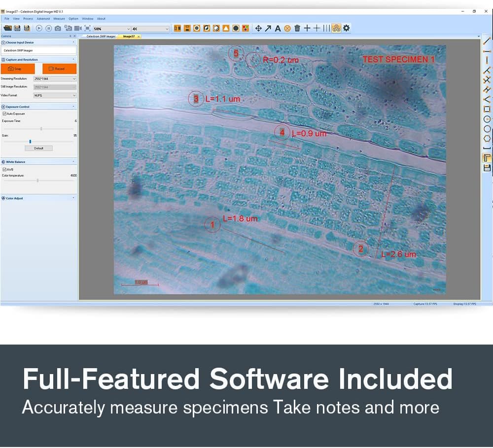Screen dimensions: 493x448
Task: Open the 50% zoom level dropdown
Action: [x=111, y=29]
